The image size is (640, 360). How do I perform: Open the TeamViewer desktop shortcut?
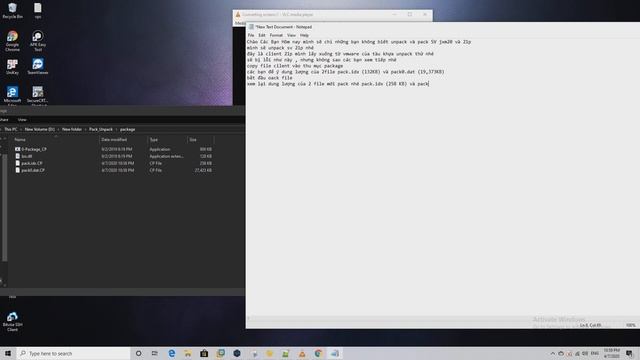[38, 67]
